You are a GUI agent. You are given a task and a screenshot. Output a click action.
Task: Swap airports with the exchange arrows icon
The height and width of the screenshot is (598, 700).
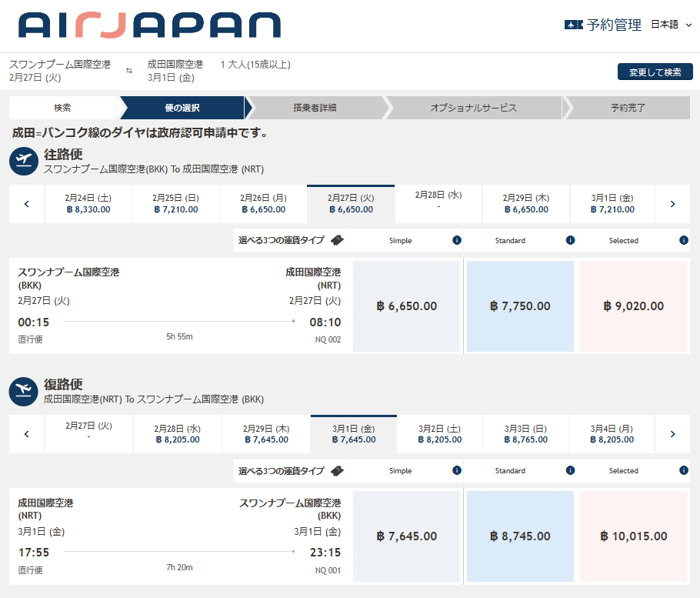129,71
